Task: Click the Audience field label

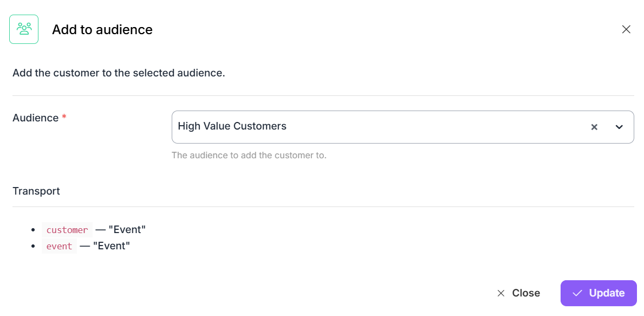Action: tap(36, 118)
